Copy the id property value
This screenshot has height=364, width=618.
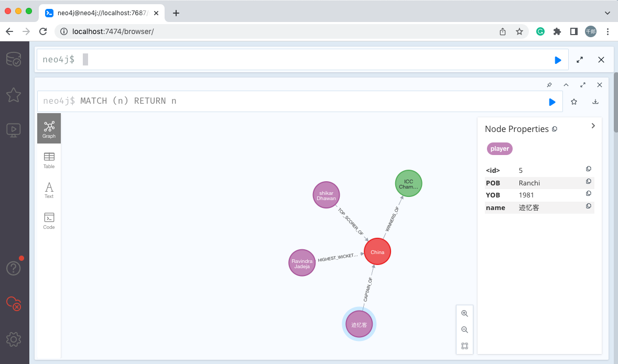[589, 169]
